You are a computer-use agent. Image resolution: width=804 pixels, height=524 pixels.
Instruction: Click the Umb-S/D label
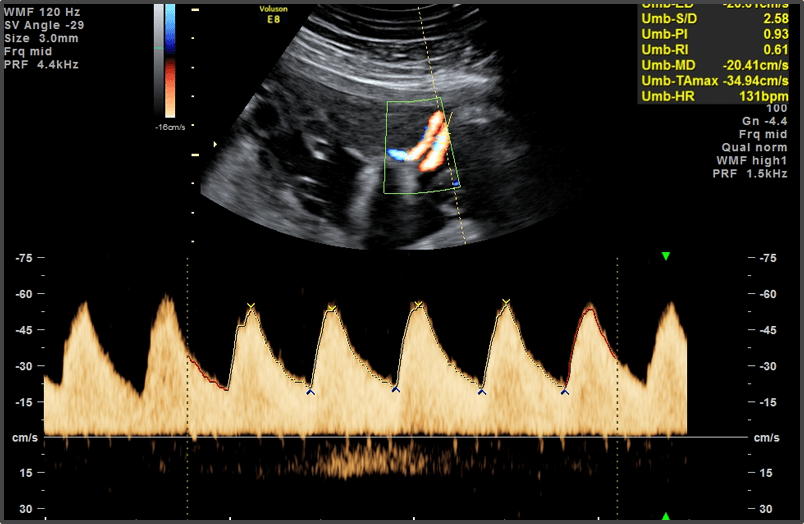click(x=669, y=19)
